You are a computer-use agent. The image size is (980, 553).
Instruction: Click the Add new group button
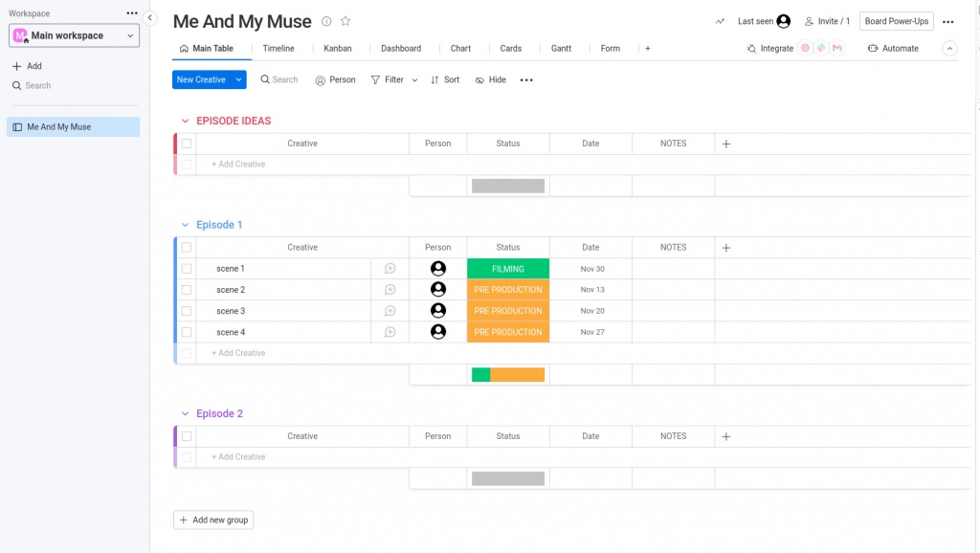(213, 520)
